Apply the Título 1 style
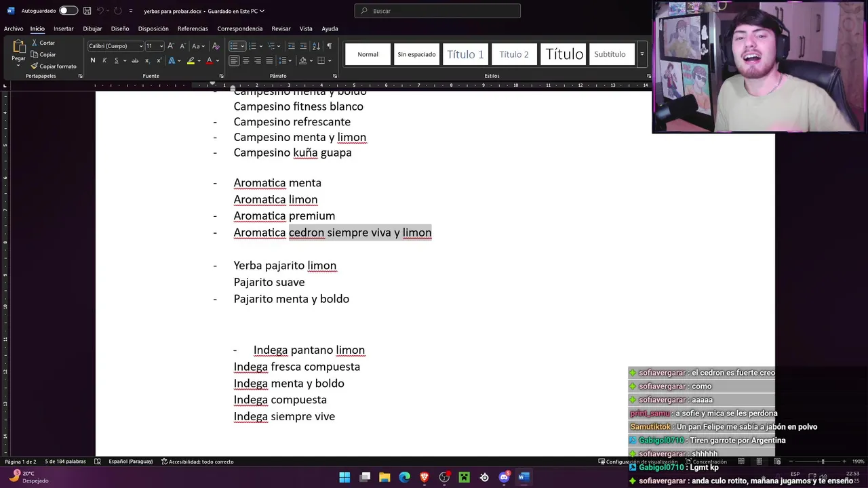Viewport: 868px width, 488px height. tap(465, 54)
